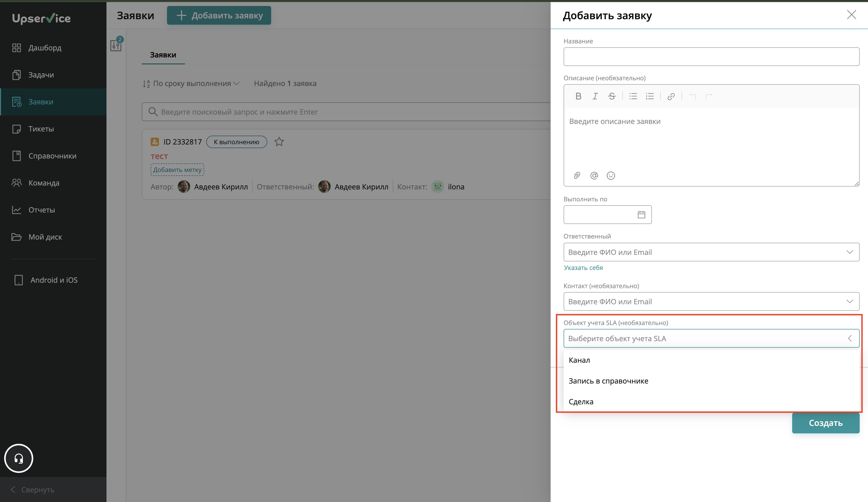Open the filters panel icon
This screenshot has height=502, width=868.
pos(116,45)
